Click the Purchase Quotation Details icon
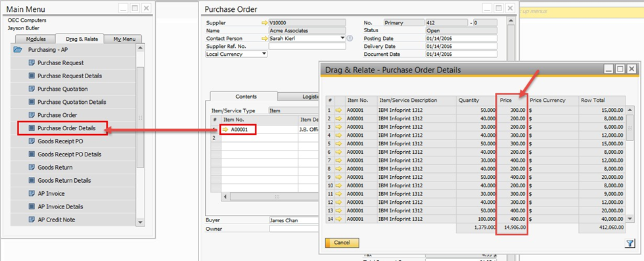This screenshot has width=644, height=261. (x=32, y=102)
